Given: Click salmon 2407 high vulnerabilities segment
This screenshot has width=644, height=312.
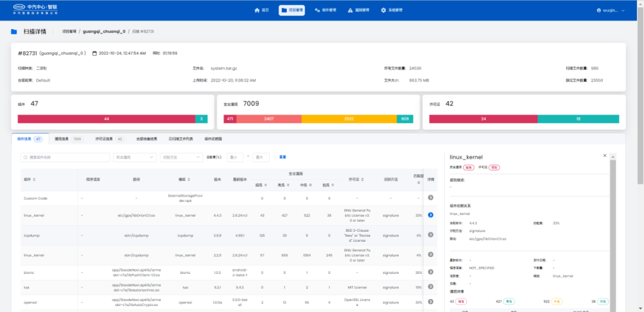Looking at the screenshot, I should pos(269,119).
